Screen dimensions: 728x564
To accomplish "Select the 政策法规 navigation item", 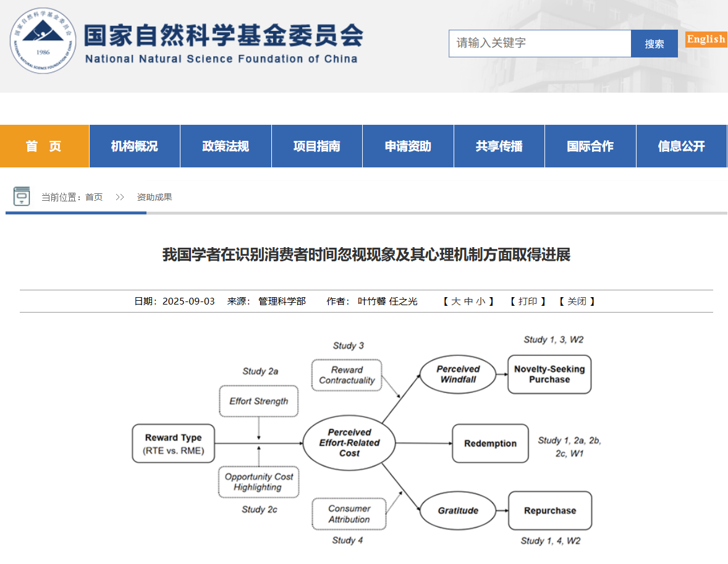I will point(226,146).
